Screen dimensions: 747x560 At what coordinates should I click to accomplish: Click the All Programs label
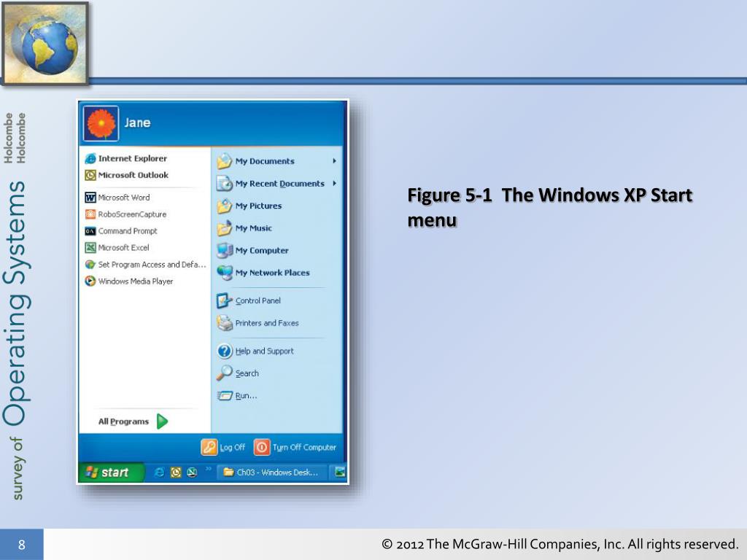click(123, 421)
